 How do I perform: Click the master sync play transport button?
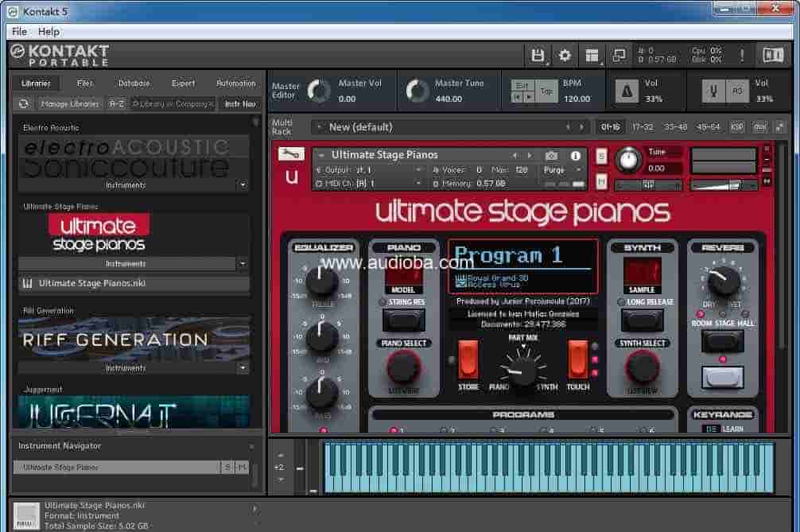click(529, 97)
